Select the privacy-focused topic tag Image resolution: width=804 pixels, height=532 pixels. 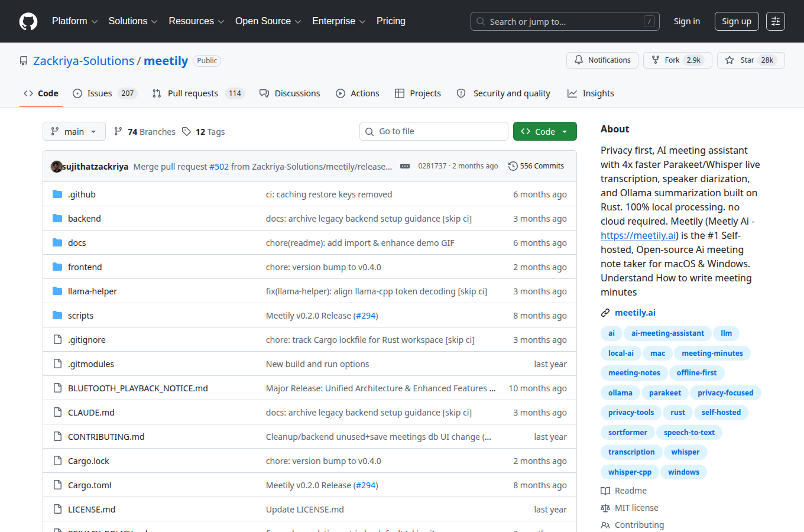click(725, 392)
